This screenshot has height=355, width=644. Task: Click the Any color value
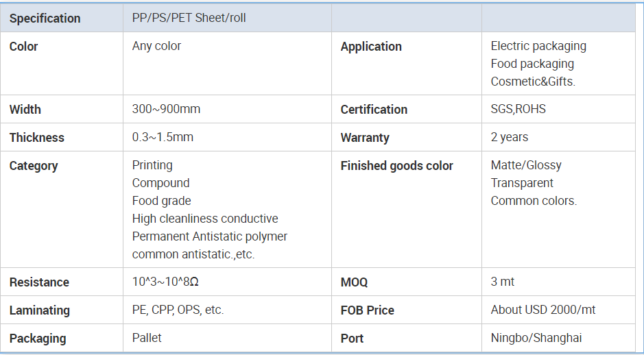pyautogui.click(x=156, y=46)
